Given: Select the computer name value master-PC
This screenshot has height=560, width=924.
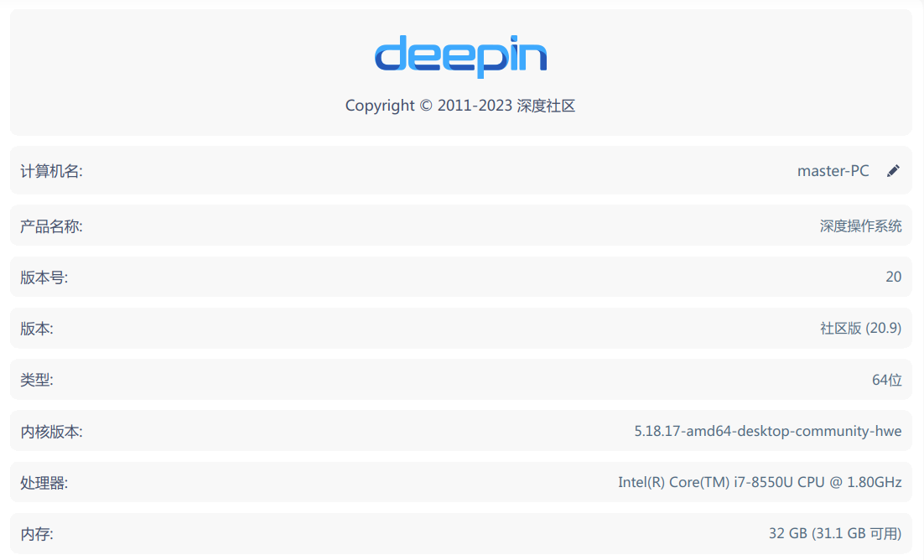Looking at the screenshot, I should 833,171.
